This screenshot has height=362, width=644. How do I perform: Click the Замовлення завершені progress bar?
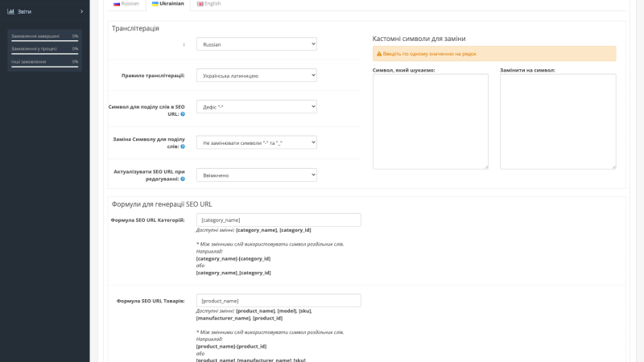click(x=45, y=41)
